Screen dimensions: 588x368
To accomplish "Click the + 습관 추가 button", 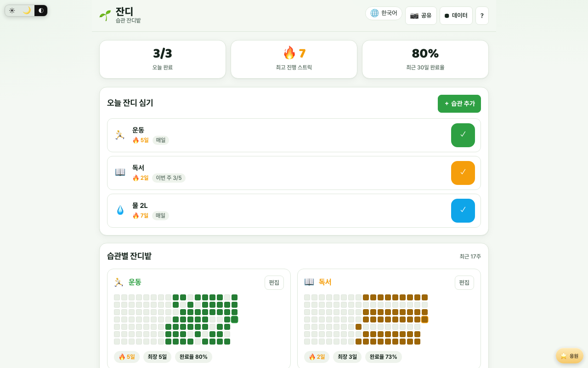I will point(459,103).
